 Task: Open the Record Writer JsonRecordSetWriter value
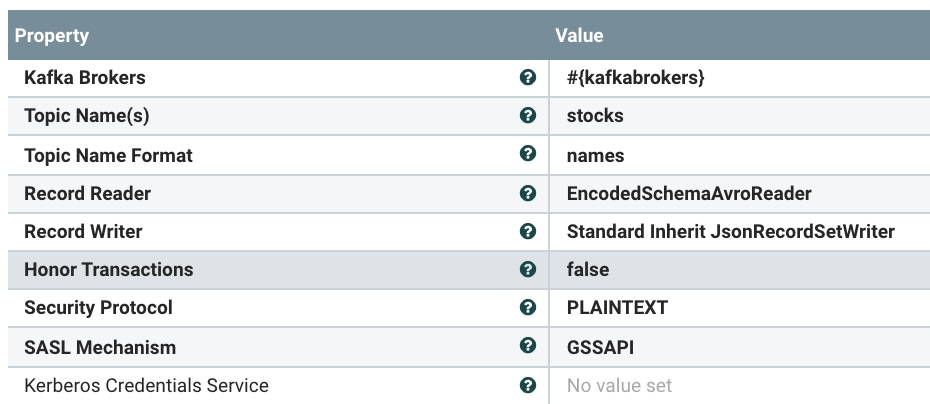click(x=730, y=232)
